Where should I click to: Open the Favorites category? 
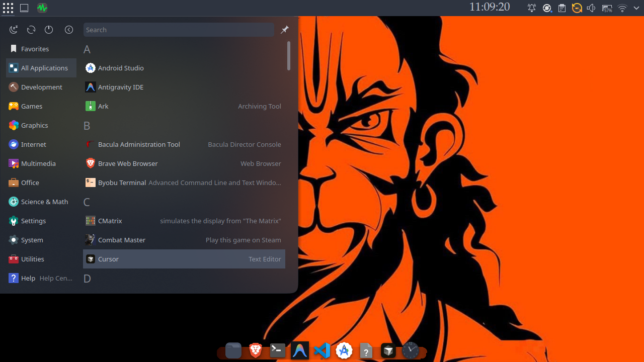click(41, 49)
